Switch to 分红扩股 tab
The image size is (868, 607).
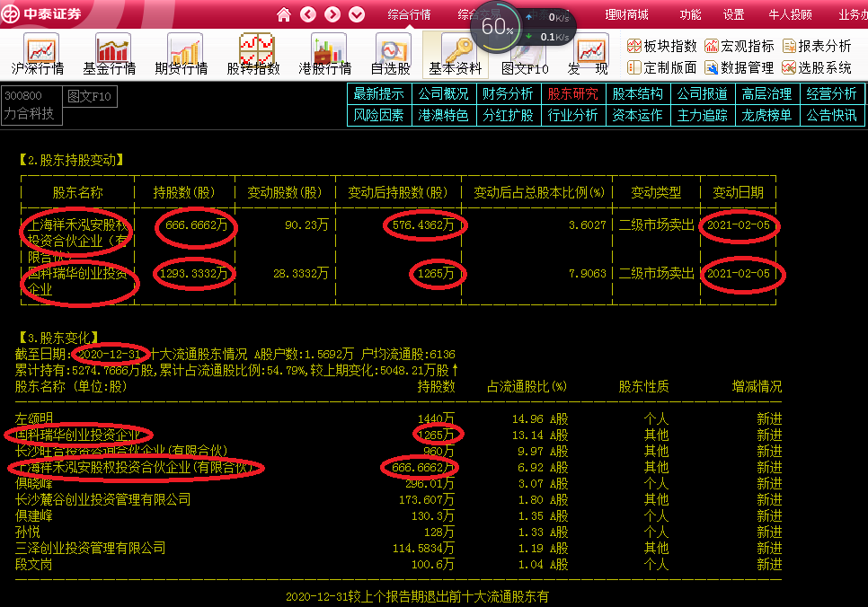pos(509,115)
